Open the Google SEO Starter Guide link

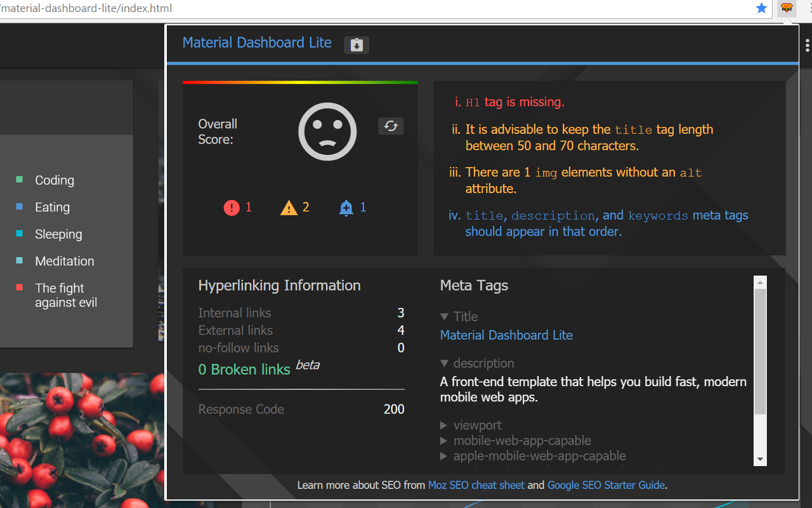tap(606, 485)
